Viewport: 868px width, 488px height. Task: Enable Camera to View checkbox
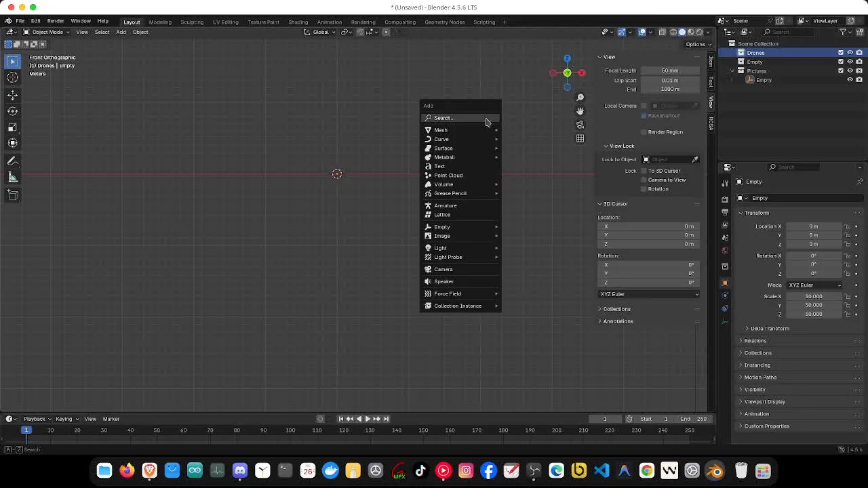(644, 180)
